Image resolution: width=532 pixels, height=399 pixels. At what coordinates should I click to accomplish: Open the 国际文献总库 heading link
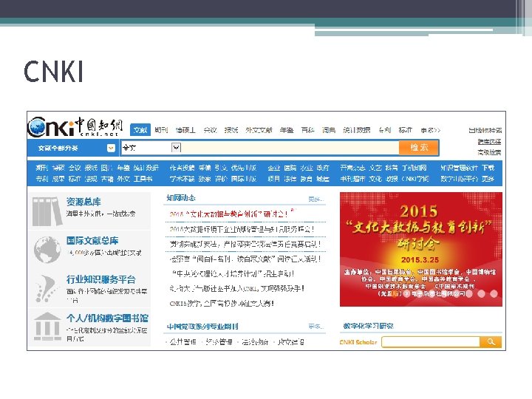[x=92, y=241]
